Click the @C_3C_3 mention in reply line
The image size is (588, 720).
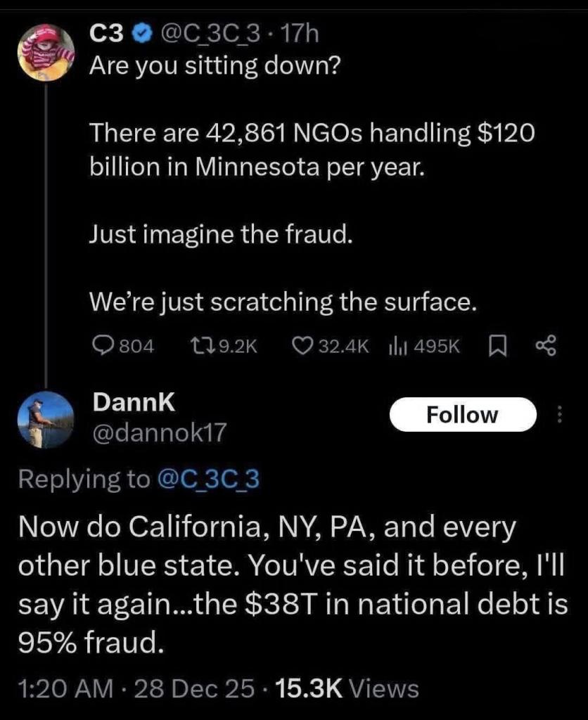pyautogui.click(x=206, y=478)
